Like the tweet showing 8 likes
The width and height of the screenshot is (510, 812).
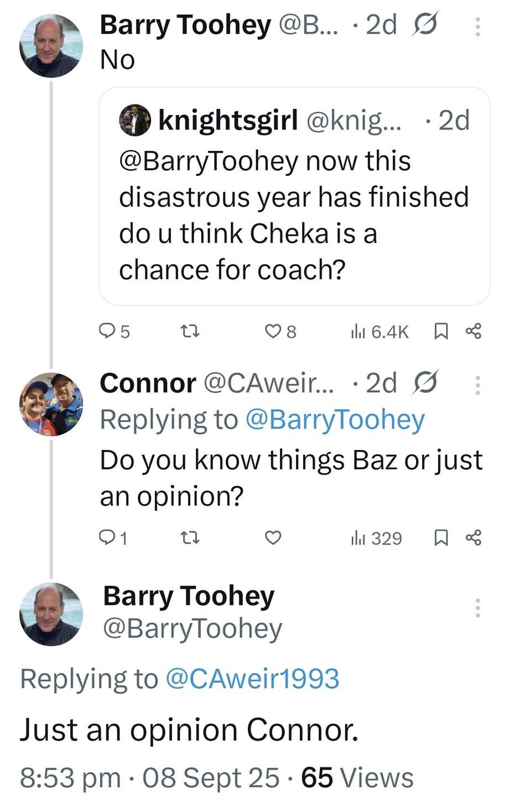pyautogui.click(x=280, y=332)
